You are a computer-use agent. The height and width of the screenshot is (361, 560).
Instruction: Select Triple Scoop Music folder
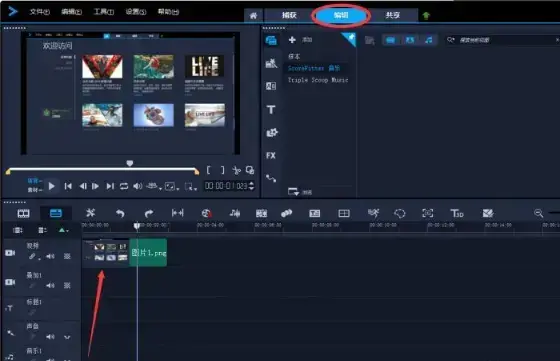pos(318,80)
